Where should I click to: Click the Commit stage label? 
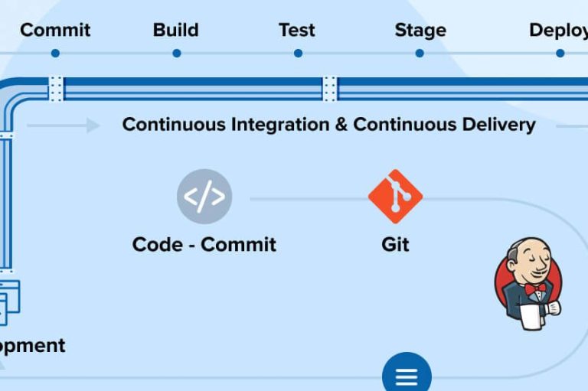(x=55, y=30)
